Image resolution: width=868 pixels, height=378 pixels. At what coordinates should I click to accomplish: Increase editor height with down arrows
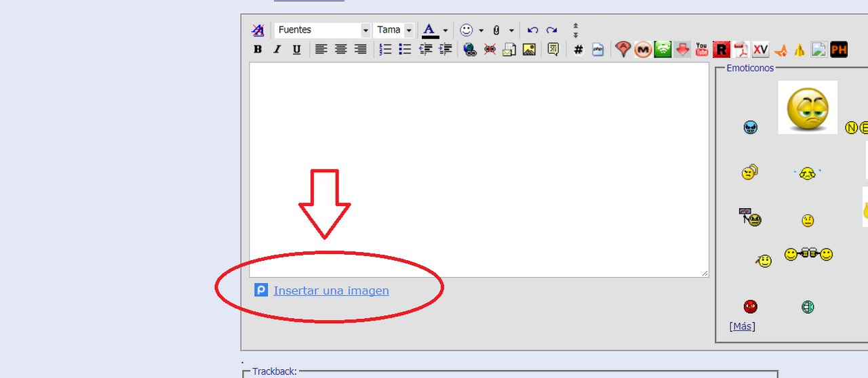575,35
